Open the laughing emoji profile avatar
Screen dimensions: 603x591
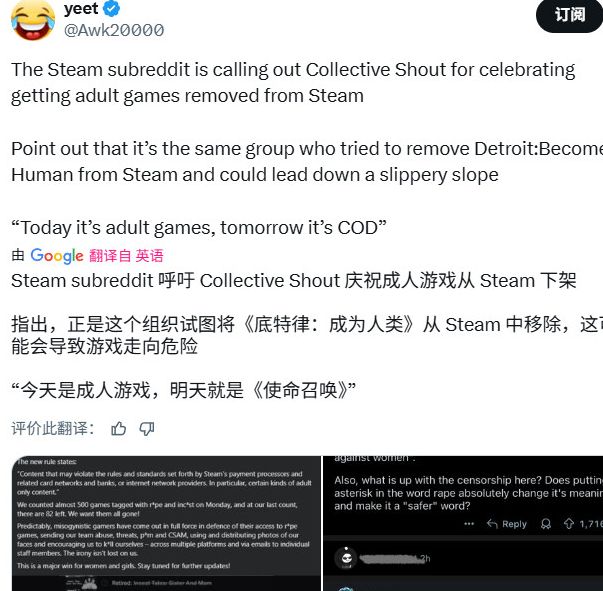click(x=33, y=19)
